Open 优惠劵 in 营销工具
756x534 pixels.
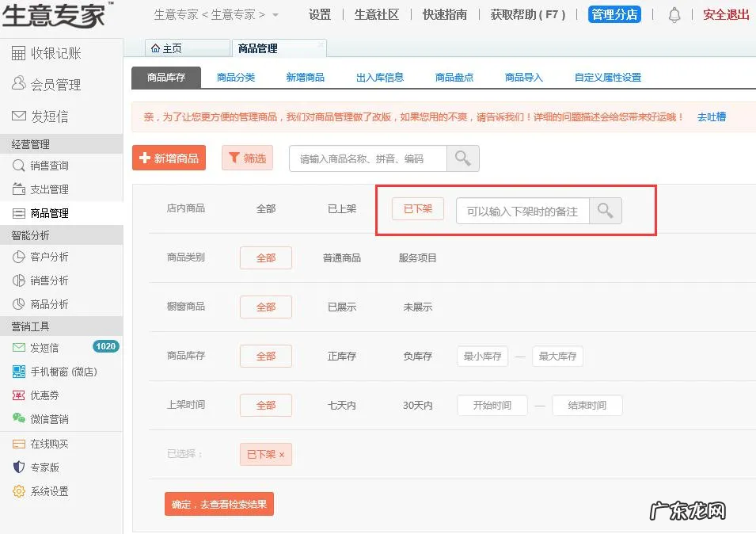click(46, 395)
